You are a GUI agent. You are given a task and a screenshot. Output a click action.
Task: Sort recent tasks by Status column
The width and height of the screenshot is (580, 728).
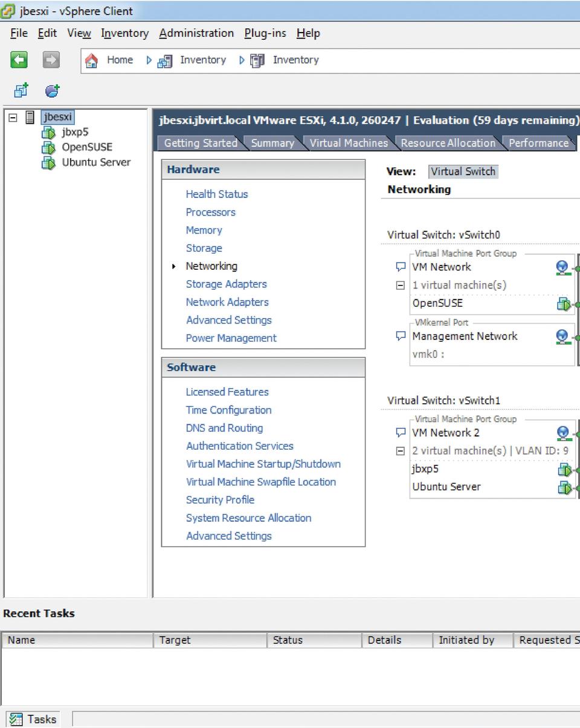click(288, 640)
